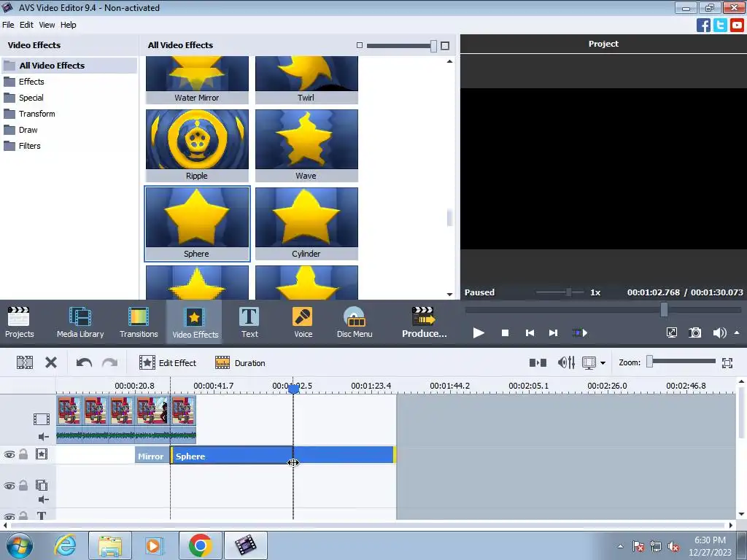Toggle visibility of the overlay track
The width and height of the screenshot is (747, 560).
pos(9,486)
